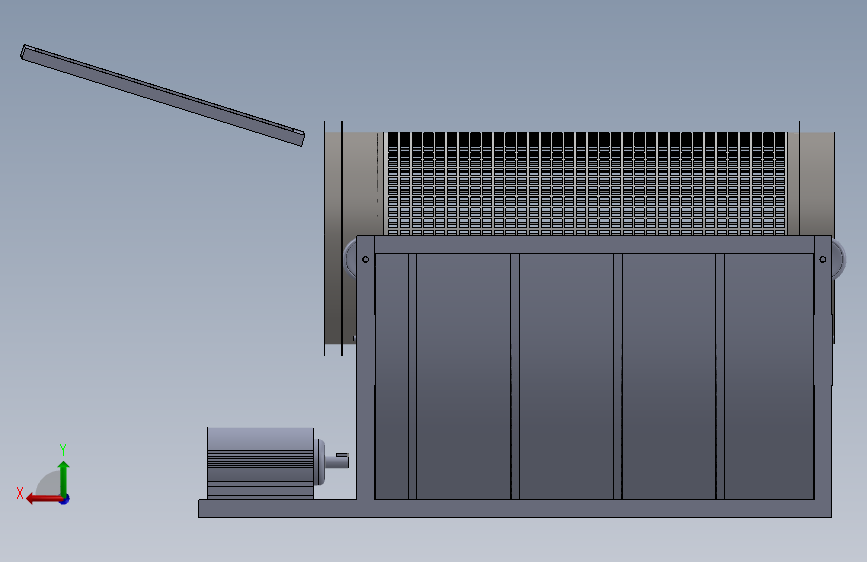867x562 pixels.
Task: Select the support roller at the frame's left
Action: click(350, 259)
